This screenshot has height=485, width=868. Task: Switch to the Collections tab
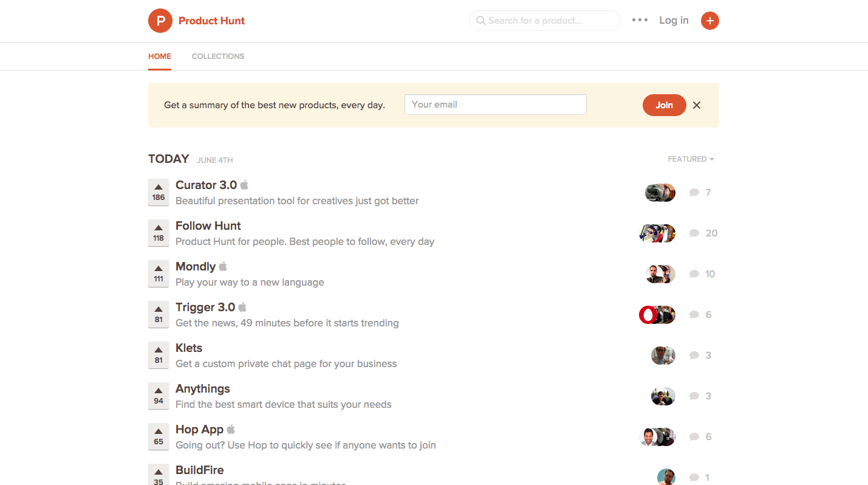(218, 57)
